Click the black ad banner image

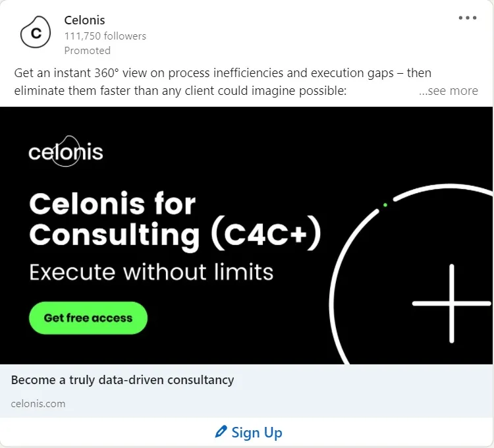tap(246, 235)
